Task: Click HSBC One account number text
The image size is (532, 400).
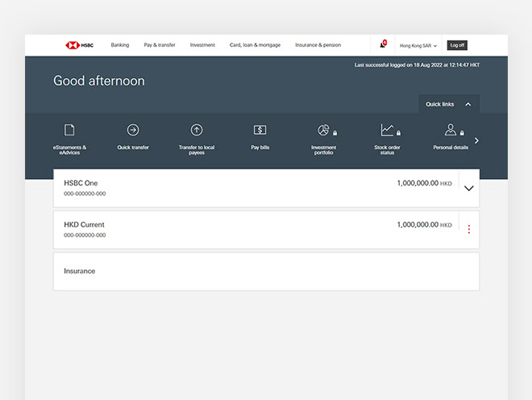Action: [85, 194]
